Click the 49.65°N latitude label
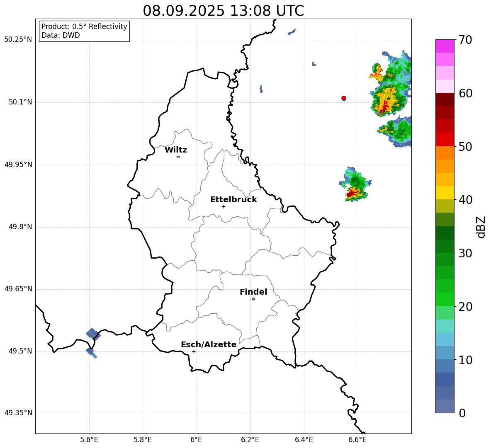This screenshot has width=491, height=448. click(x=18, y=288)
